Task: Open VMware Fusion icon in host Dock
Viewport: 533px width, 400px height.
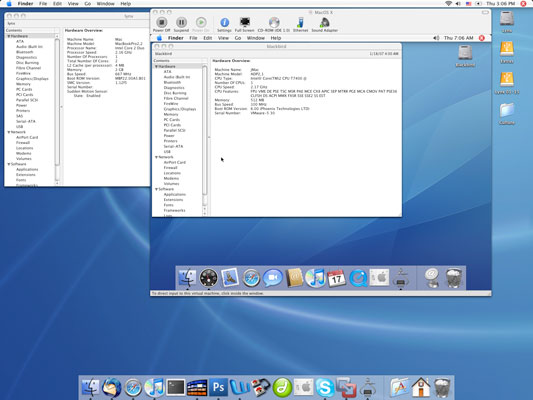Action: point(346,387)
